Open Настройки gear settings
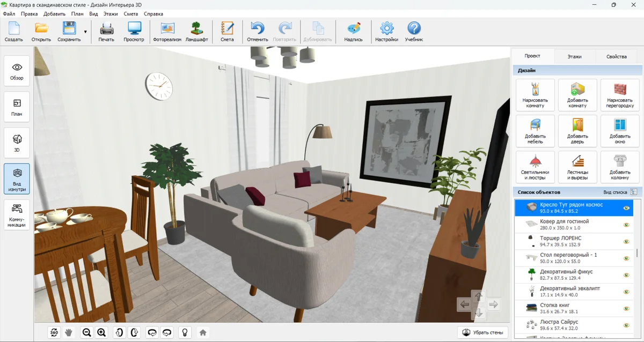This screenshot has width=644, height=342. [386, 32]
